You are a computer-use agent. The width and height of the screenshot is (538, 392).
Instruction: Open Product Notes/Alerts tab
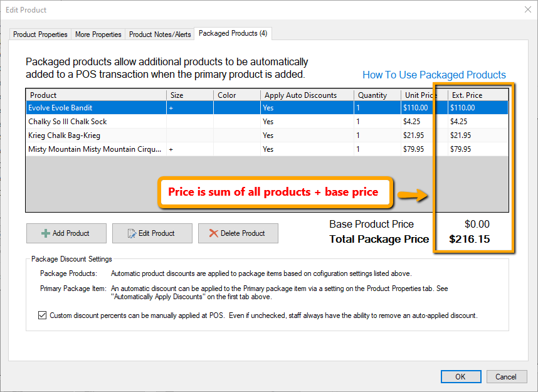click(160, 34)
